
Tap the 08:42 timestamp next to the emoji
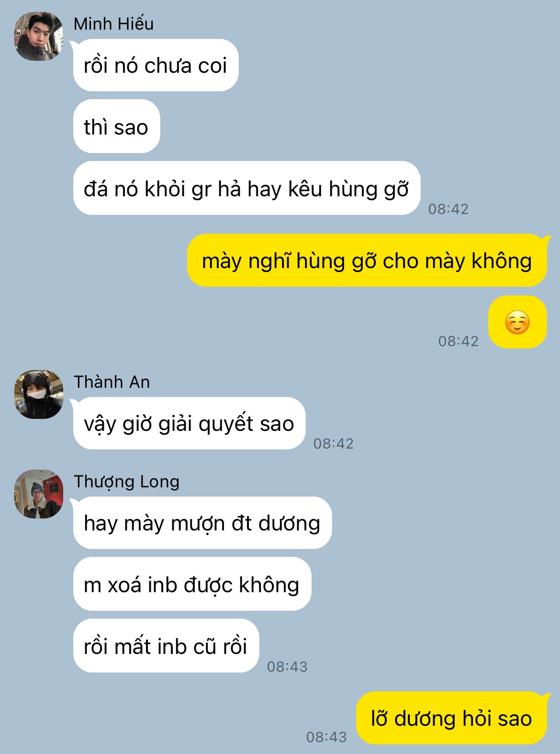tap(459, 341)
